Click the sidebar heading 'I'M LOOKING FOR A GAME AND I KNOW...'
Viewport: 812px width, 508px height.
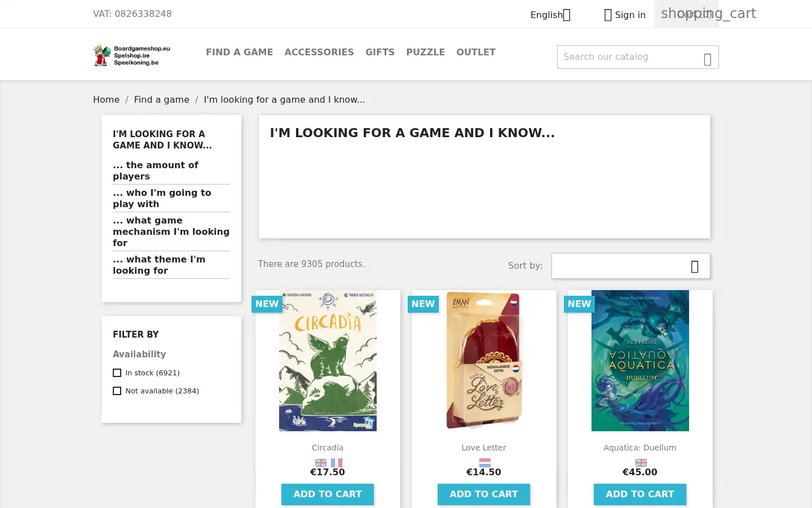pyautogui.click(x=162, y=139)
